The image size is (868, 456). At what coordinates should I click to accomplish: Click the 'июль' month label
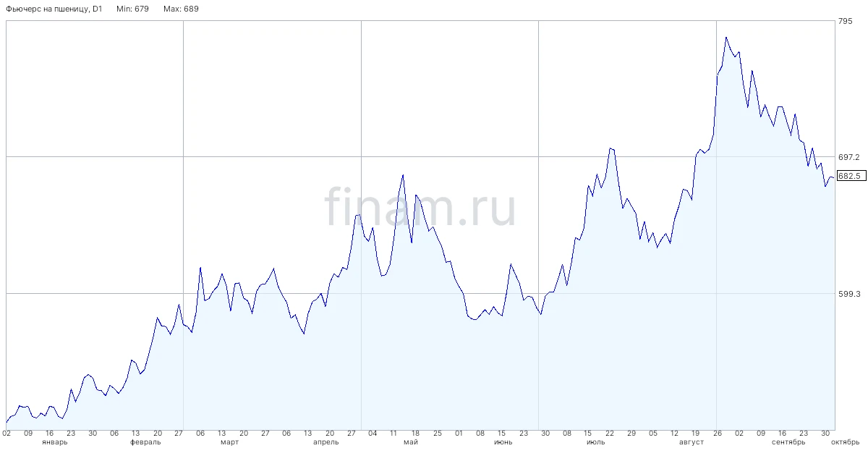tap(596, 442)
